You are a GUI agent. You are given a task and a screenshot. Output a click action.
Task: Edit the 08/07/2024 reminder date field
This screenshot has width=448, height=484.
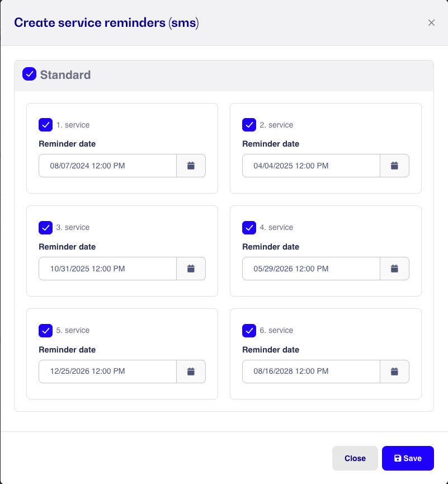click(x=108, y=166)
